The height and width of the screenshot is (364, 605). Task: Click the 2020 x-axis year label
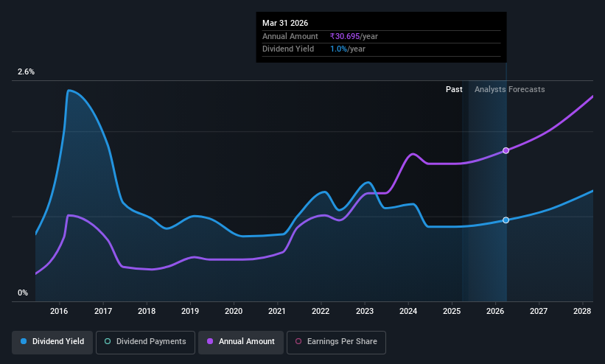(234, 311)
